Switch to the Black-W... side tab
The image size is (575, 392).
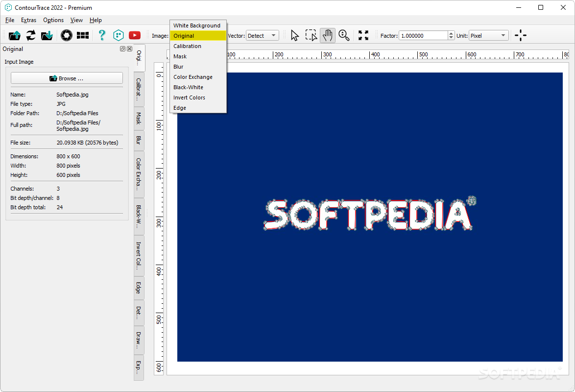[139, 216]
